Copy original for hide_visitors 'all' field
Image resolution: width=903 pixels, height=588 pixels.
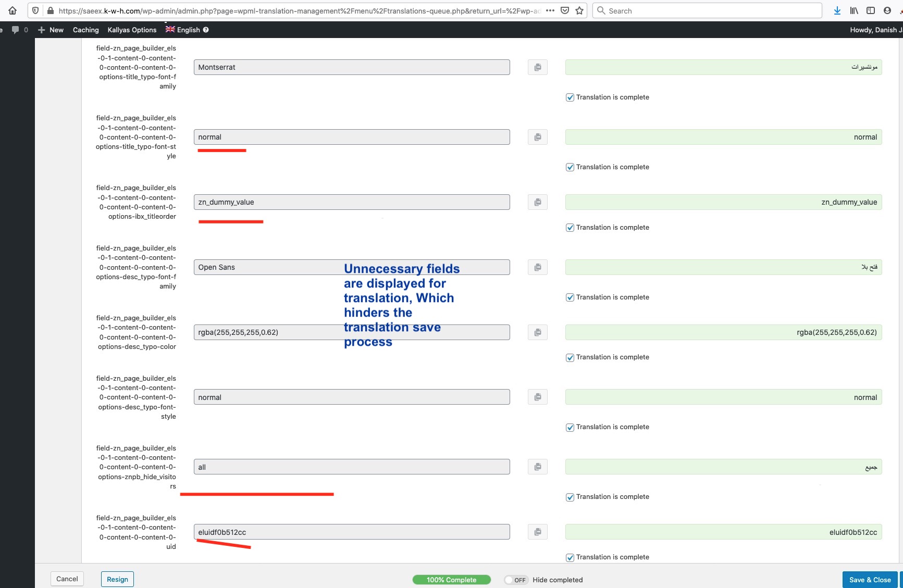coord(538,467)
